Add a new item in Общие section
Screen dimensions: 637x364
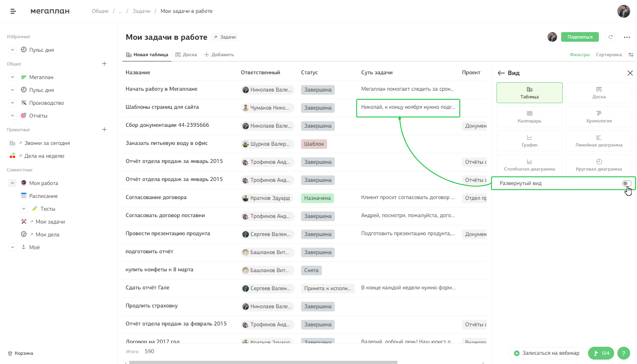point(104,64)
